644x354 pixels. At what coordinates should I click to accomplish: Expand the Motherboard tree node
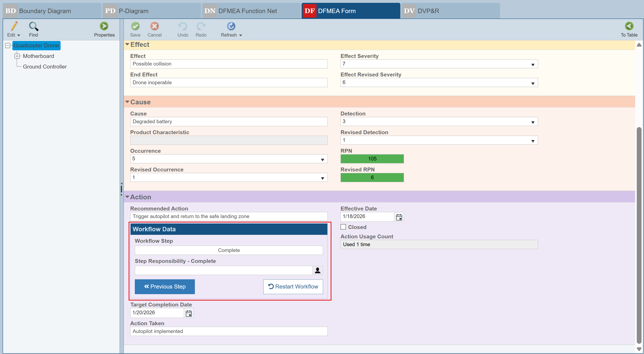pyautogui.click(x=17, y=56)
